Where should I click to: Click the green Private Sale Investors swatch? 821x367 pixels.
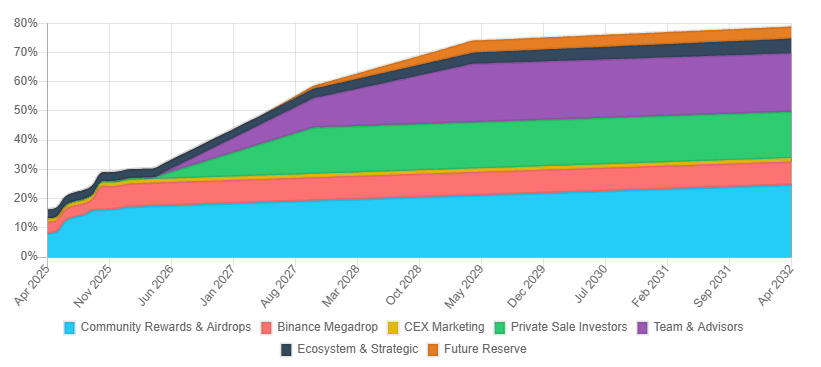coord(500,328)
